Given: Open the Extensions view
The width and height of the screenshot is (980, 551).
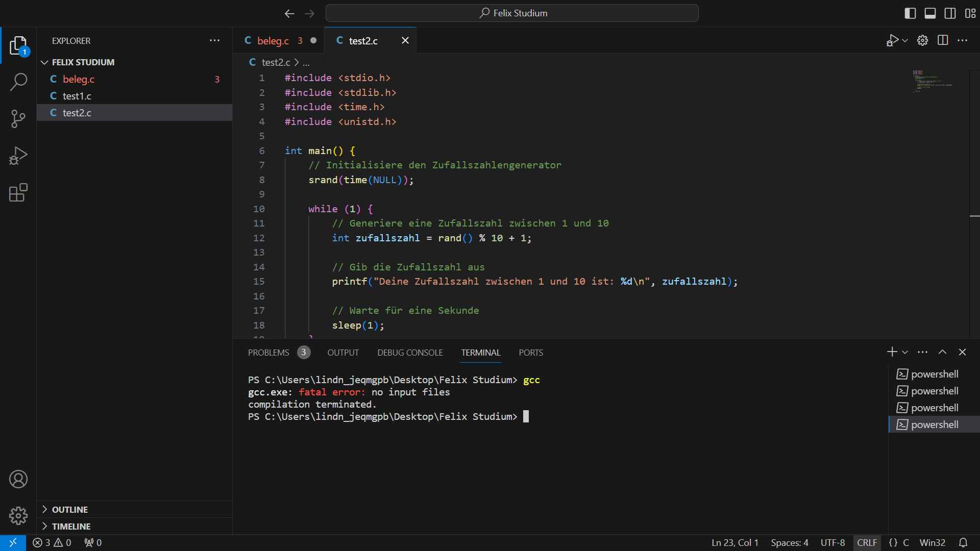Looking at the screenshot, I should 18,193.
